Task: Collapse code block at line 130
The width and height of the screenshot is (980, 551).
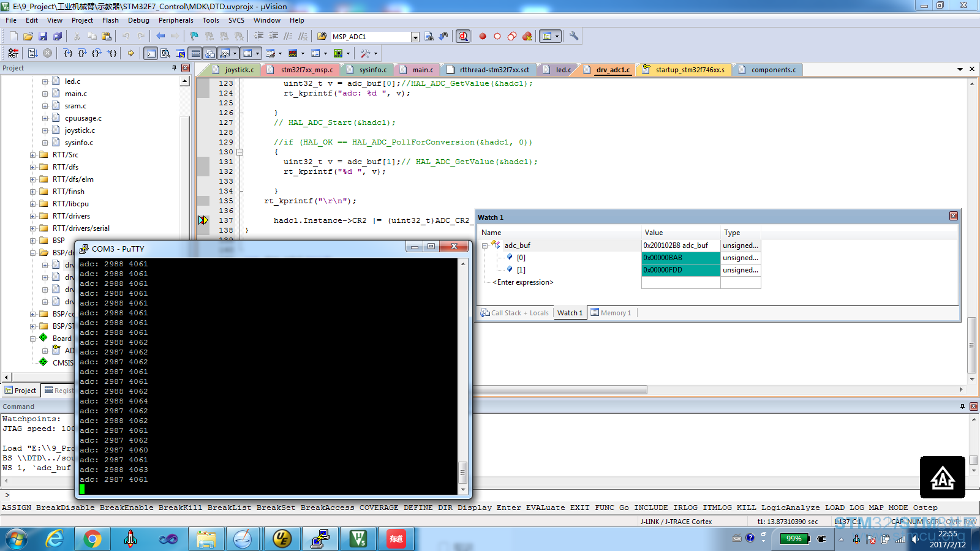Action: click(240, 152)
